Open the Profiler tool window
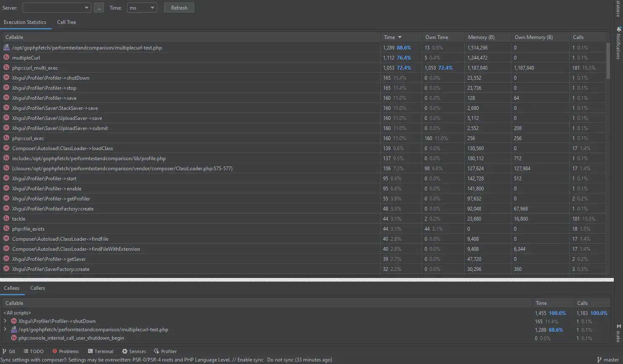Viewport: 623px width, 364px height. tap(165, 351)
